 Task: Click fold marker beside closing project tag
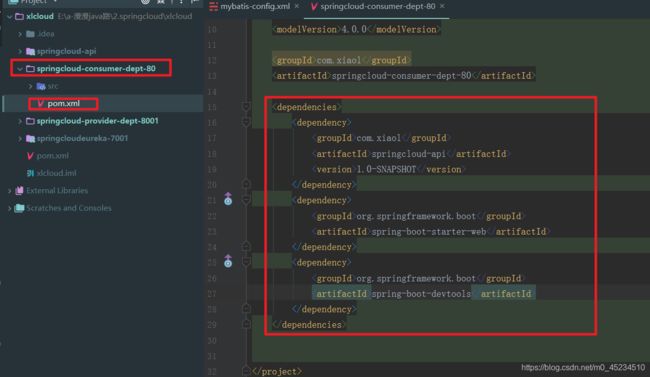click(246, 371)
